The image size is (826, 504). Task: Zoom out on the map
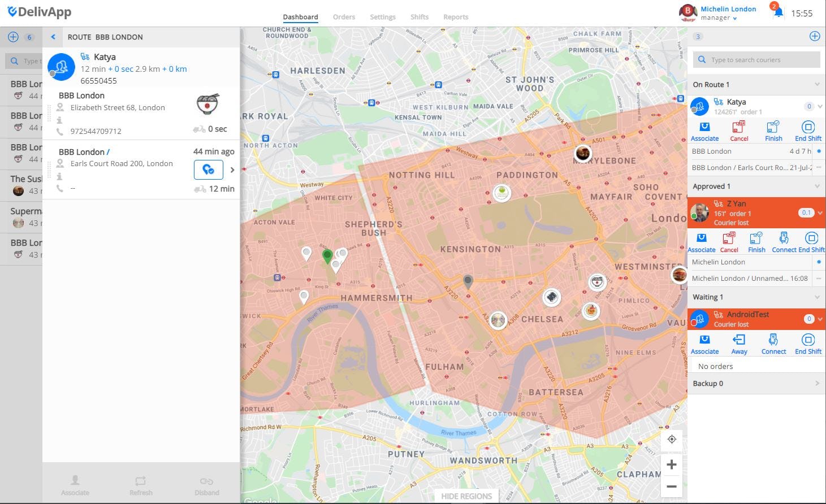[672, 486]
